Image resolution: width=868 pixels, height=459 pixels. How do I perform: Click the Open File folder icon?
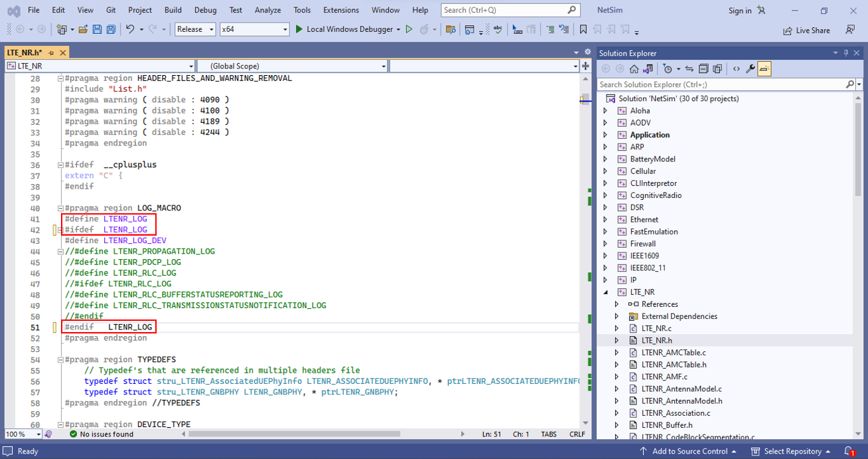click(83, 29)
